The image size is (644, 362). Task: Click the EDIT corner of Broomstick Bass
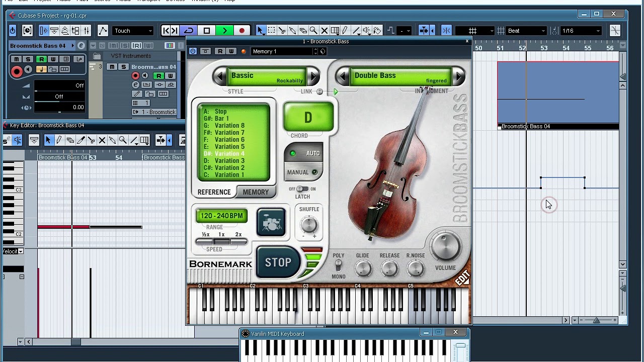(x=462, y=278)
